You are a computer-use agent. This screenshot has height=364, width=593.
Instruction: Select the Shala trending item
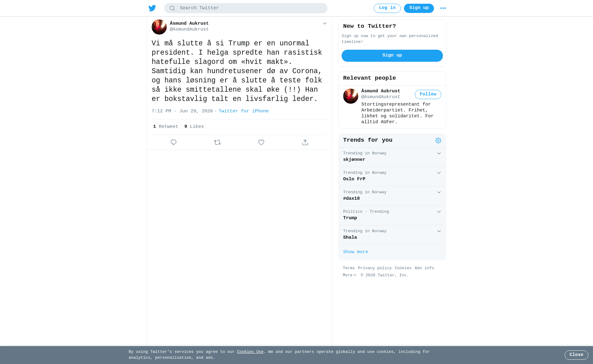point(392,235)
